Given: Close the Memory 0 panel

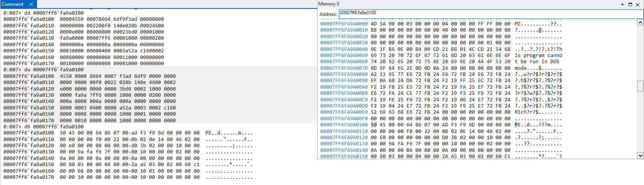Looking at the screenshot, I should (638, 5).
